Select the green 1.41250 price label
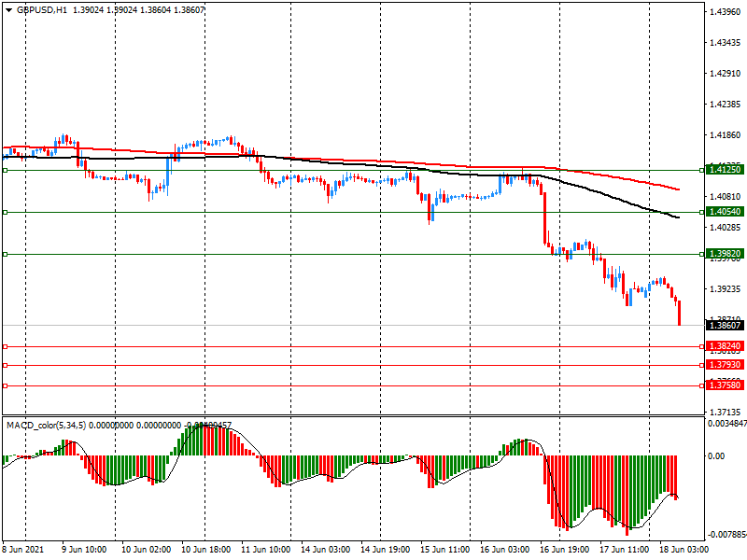 tap(726, 170)
